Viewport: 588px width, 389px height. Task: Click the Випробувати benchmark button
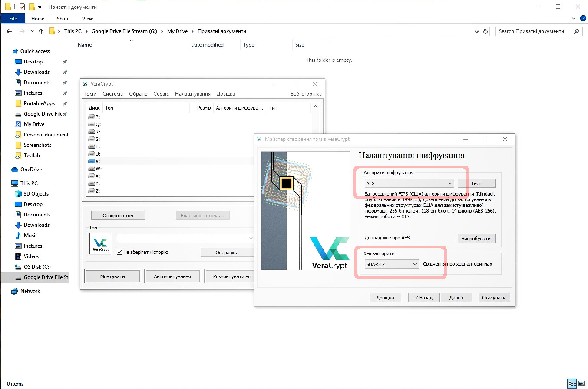476,239
